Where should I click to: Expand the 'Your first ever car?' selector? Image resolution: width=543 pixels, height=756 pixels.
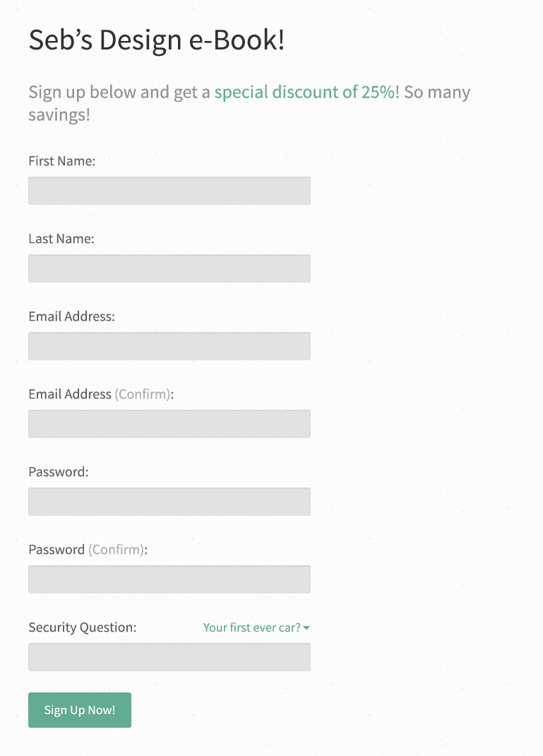tap(251, 627)
